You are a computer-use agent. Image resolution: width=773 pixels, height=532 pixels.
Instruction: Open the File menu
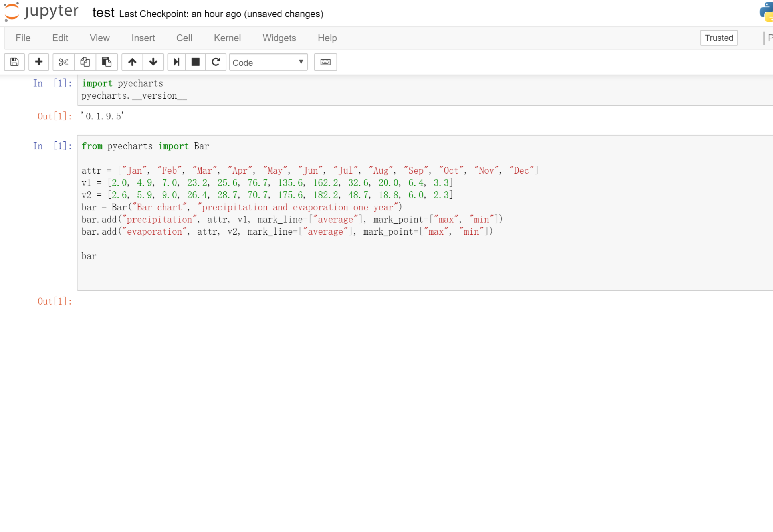[23, 38]
